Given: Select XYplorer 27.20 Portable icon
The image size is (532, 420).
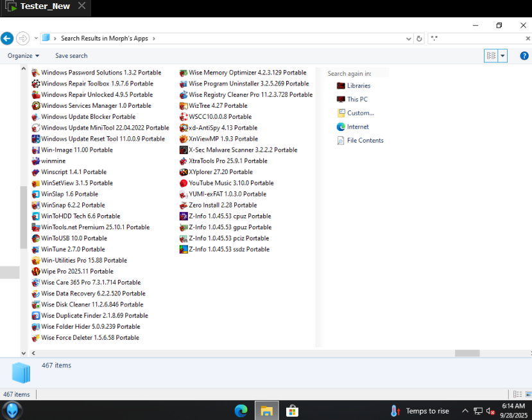Looking at the screenshot, I should tap(184, 172).
